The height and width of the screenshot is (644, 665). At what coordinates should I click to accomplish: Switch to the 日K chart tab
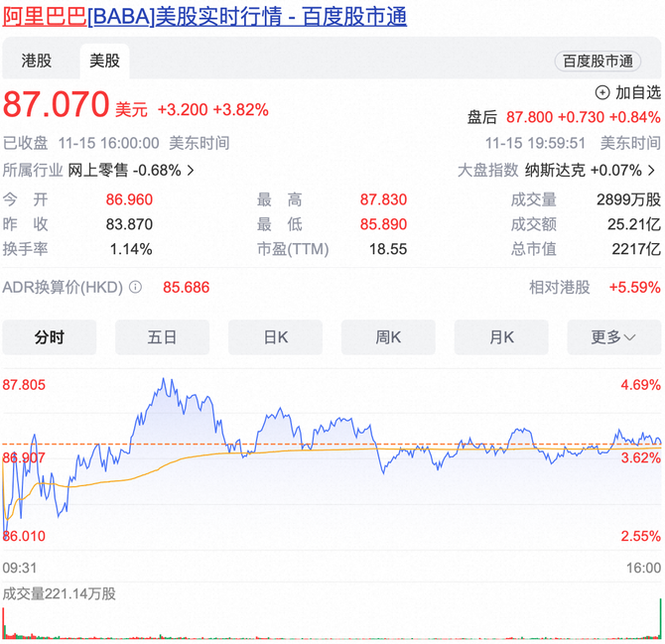[x=275, y=337]
